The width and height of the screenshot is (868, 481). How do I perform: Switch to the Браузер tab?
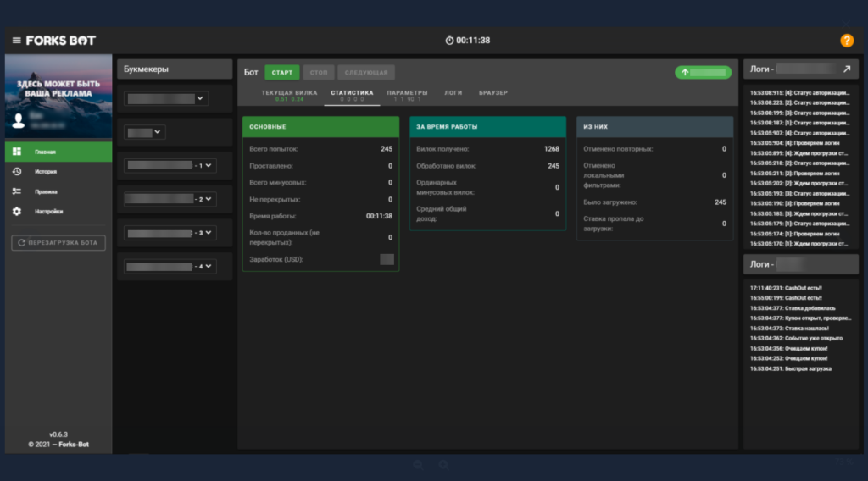click(493, 93)
